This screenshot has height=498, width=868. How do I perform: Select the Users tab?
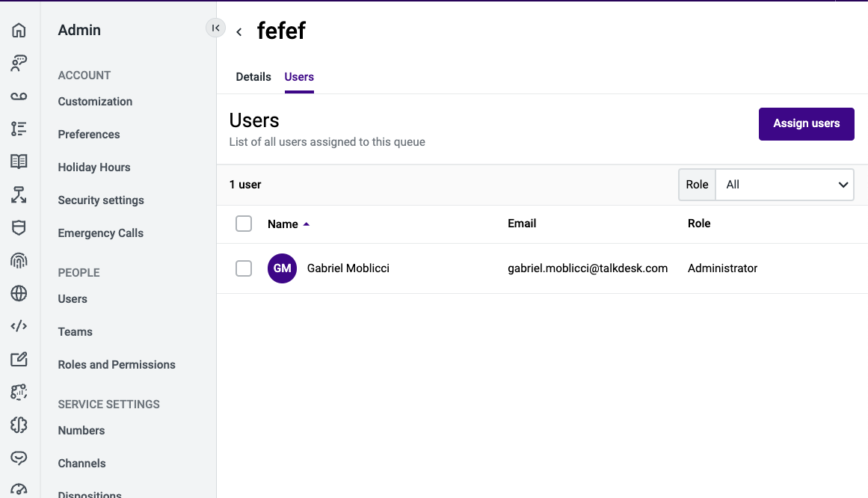click(299, 77)
